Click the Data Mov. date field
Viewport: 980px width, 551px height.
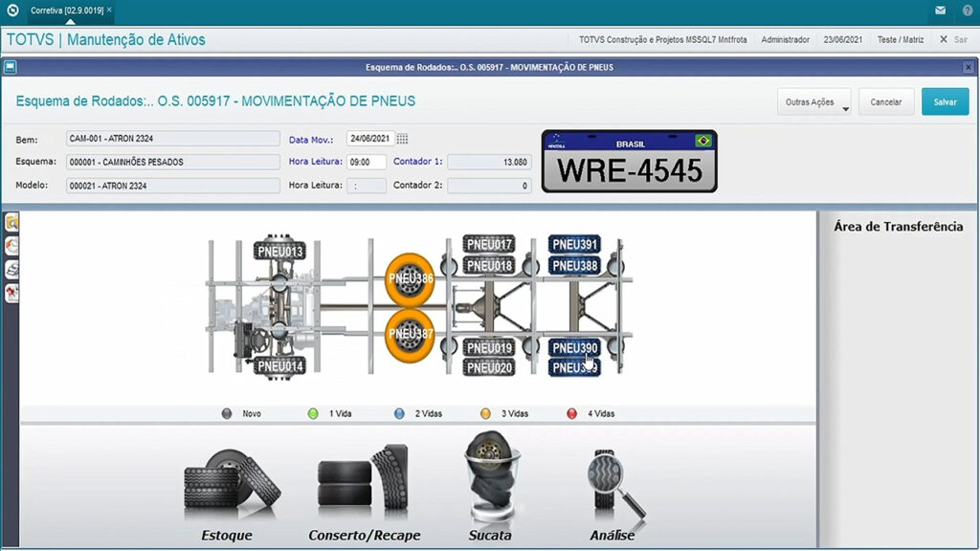370,139
